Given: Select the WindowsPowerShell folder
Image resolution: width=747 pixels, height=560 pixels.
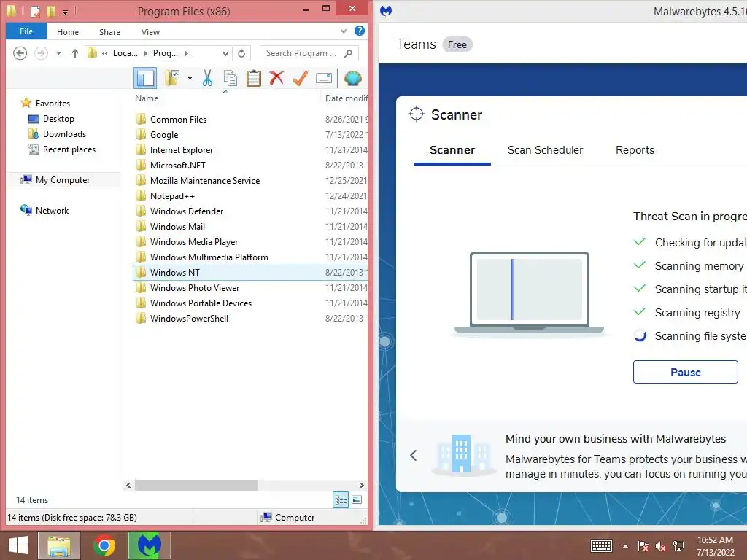Looking at the screenshot, I should pyautogui.click(x=189, y=319).
